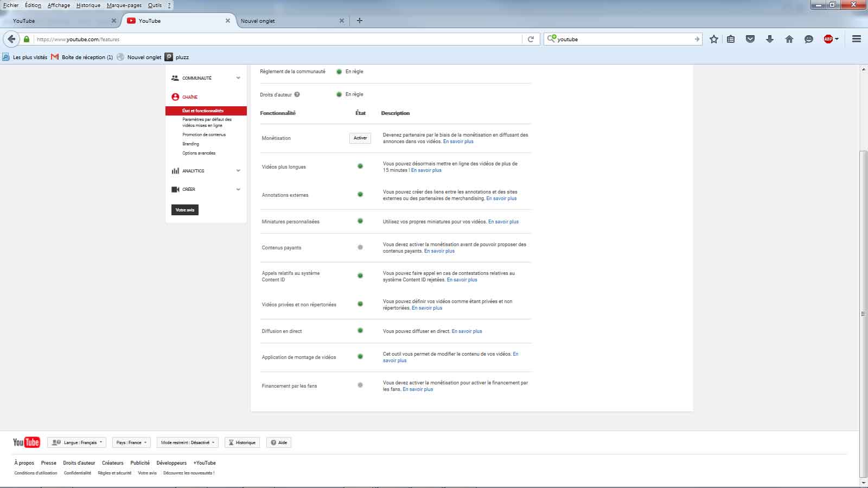This screenshot has height=488, width=868.
Task: Open the Conditions d'utilisation footer link
Action: pyautogui.click(x=36, y=473)
